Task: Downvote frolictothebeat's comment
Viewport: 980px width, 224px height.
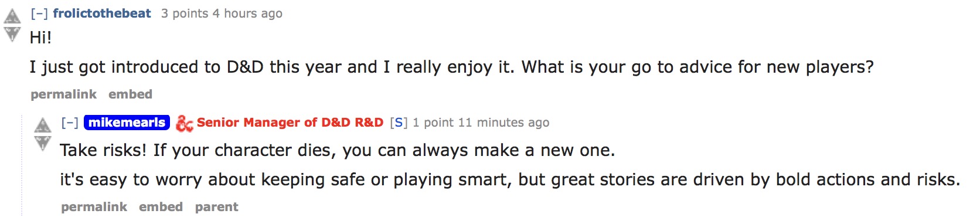Action: click(12, 34)
